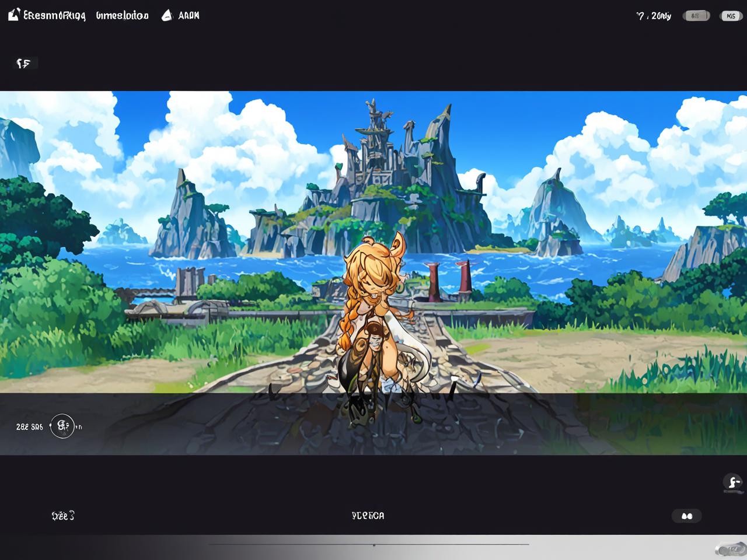
Task: Click the small badge below the top-left logo
Action: coord(25,63)
